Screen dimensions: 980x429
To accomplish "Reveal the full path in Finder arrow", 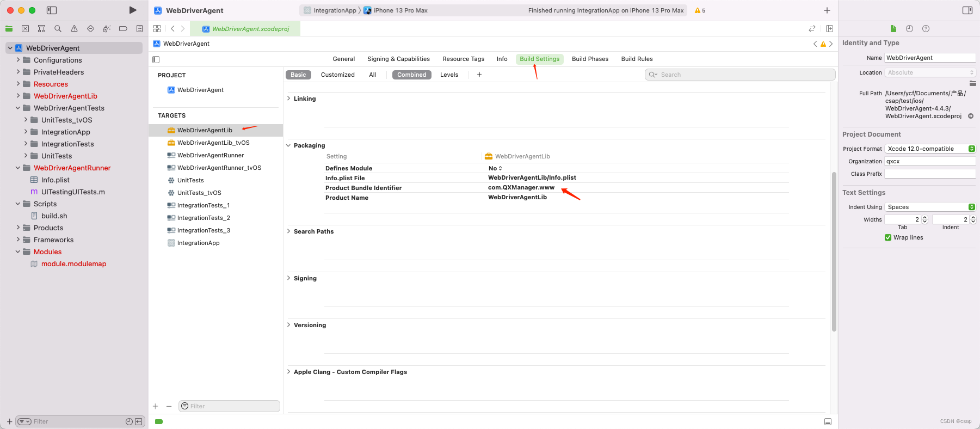I will click(971, 116).
